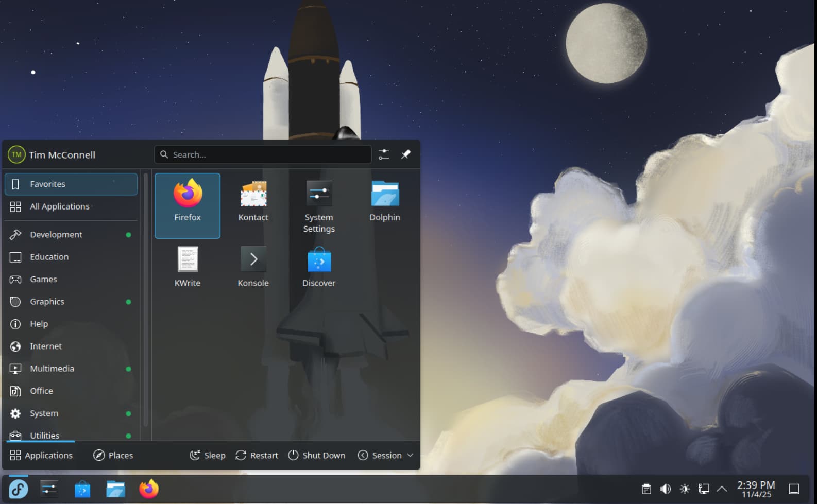Image resolution: width=817 pixels, height=504 pixels.
Task: Open the brightness control in system tray
Action: tap(685, 489)
